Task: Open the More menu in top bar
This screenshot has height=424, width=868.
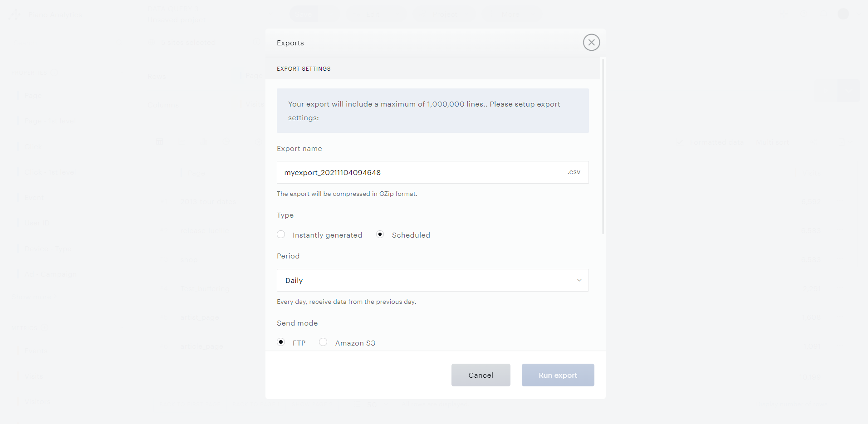Action: tap(510, 15)
